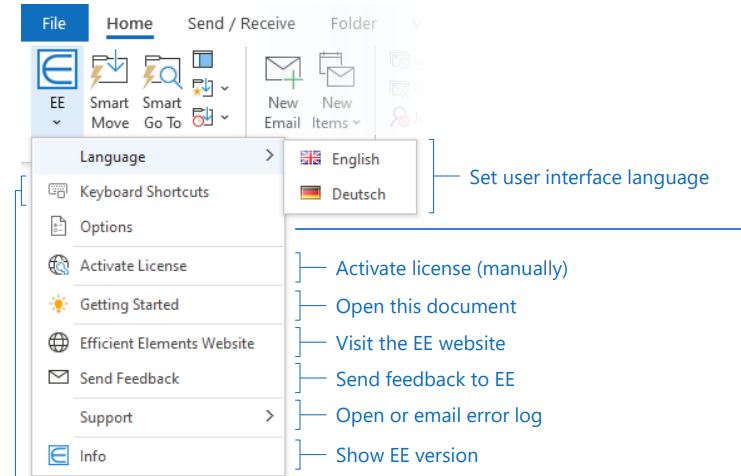The height and width of the screenshot is (476, 741).
Task: Click the blue pane layout icon
Action: (x=203, y=59)
